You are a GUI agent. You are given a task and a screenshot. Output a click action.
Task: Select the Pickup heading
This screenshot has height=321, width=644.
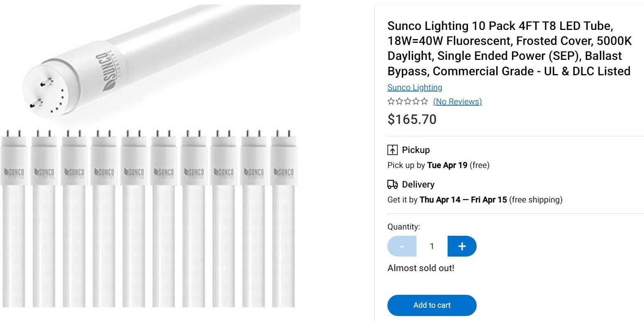(x=416, y=150)
